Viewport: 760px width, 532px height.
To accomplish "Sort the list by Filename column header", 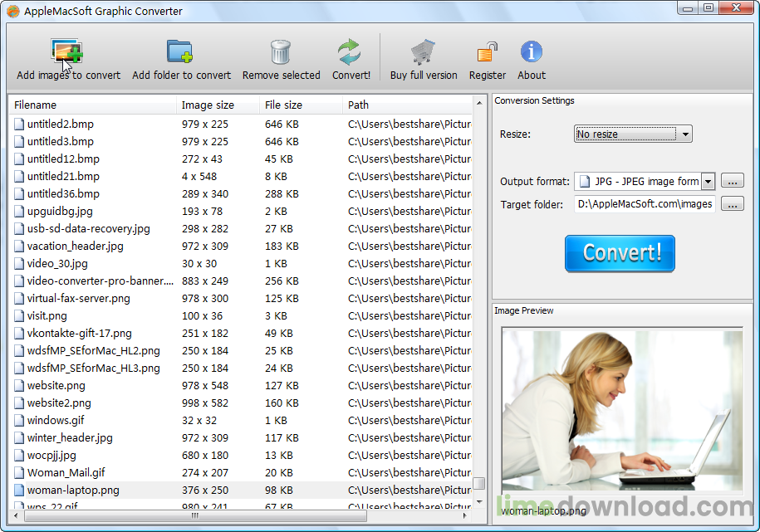I will tap(91, 105).
